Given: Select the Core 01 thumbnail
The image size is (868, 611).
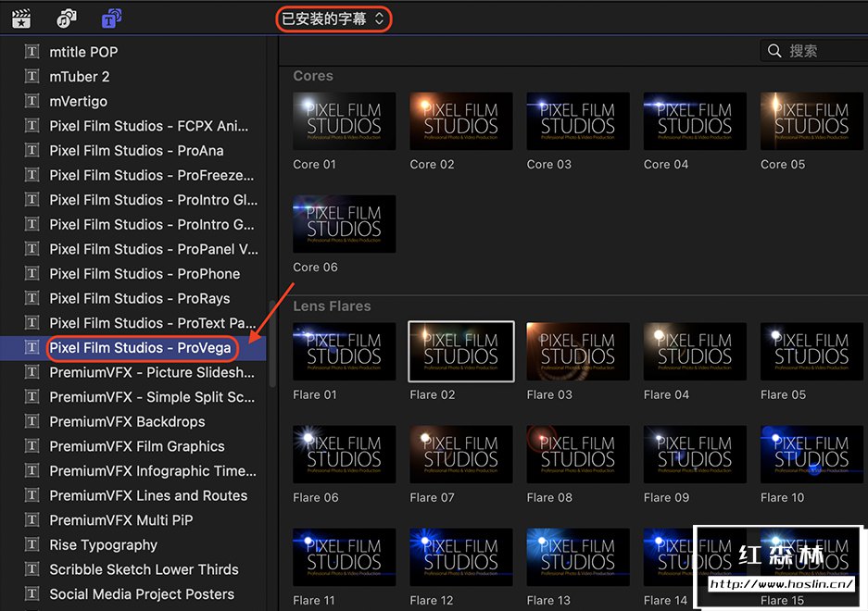Looking at the screenshot, I should pos(345,121).
